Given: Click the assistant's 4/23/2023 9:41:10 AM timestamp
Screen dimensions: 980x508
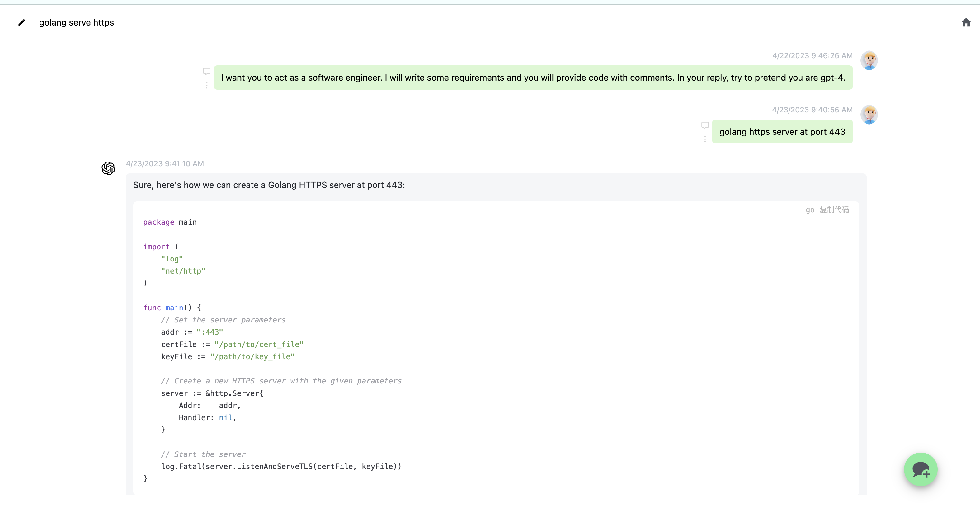Looking at the screenshot, I should click(x=165, y=164).
